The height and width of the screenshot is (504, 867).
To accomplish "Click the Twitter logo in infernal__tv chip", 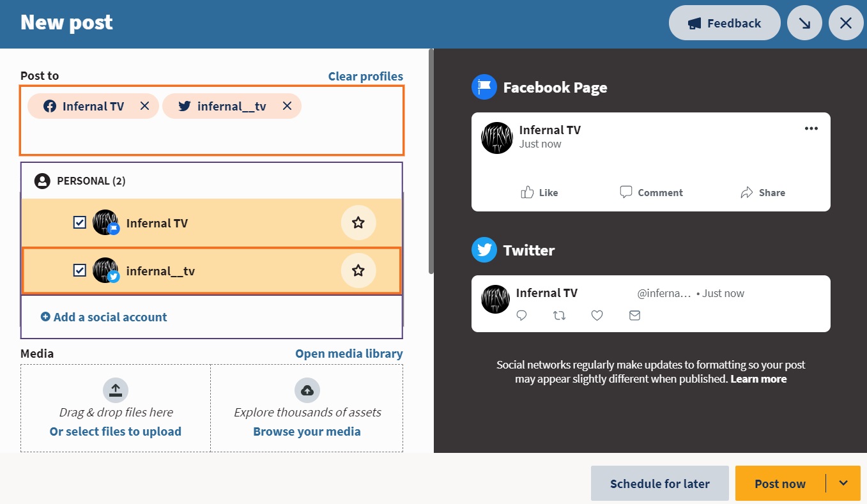I will 185,106.
